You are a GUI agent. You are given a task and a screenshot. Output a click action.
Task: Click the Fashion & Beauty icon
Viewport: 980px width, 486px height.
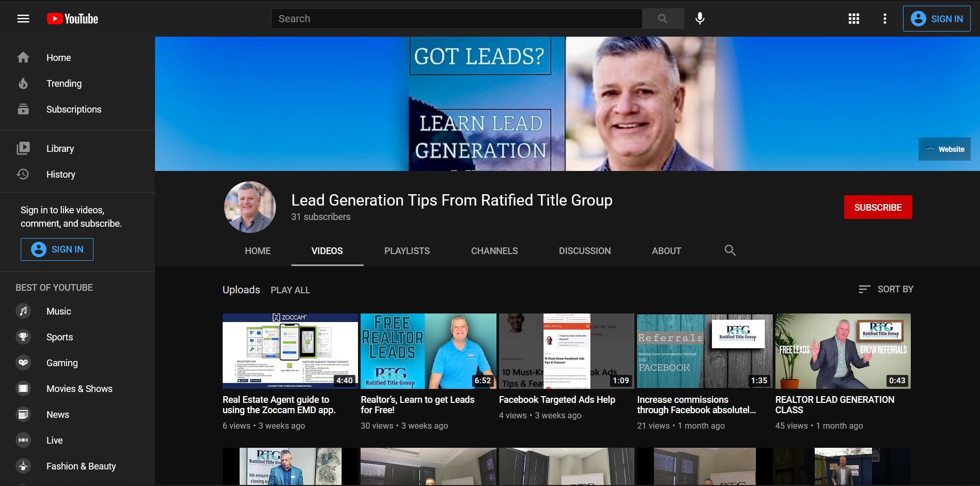coord(23,466)
